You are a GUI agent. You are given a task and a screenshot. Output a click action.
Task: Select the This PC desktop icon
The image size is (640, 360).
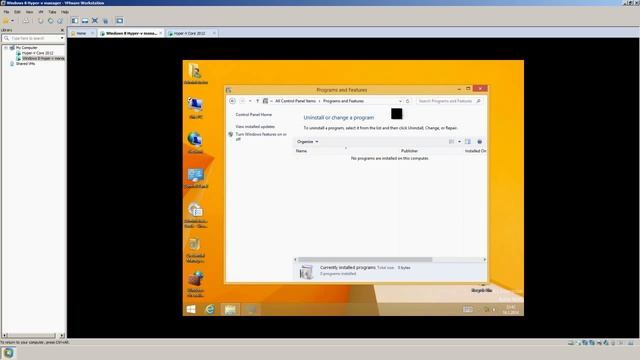coord(196,108)
